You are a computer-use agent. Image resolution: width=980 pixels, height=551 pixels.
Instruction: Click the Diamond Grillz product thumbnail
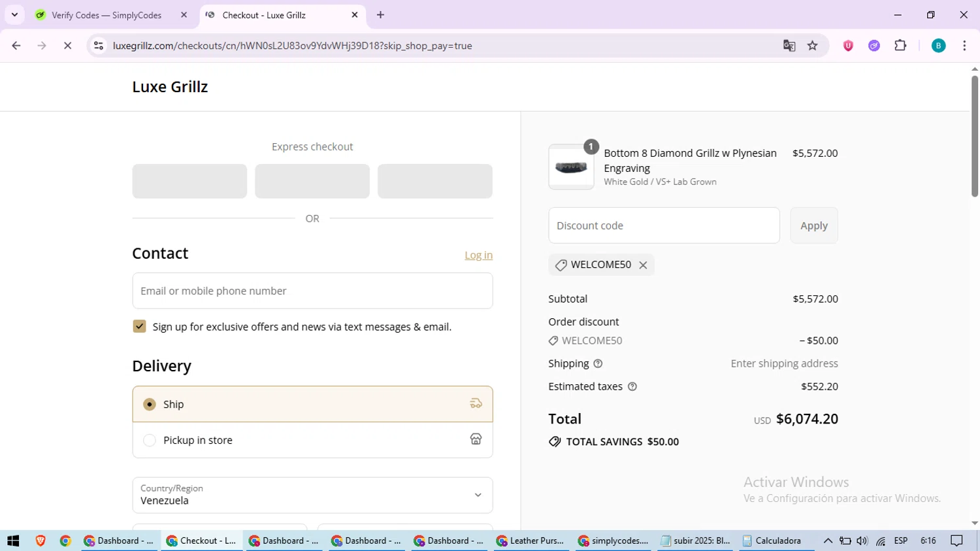571,167
